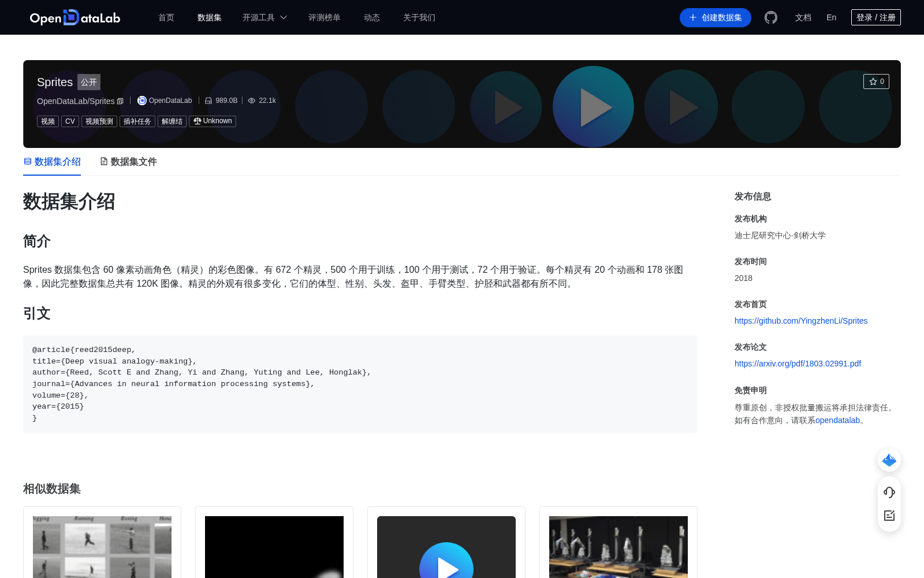Click the 视频预测 tag
Viewport: 924px width, 578px height.
tap(99, 121)
